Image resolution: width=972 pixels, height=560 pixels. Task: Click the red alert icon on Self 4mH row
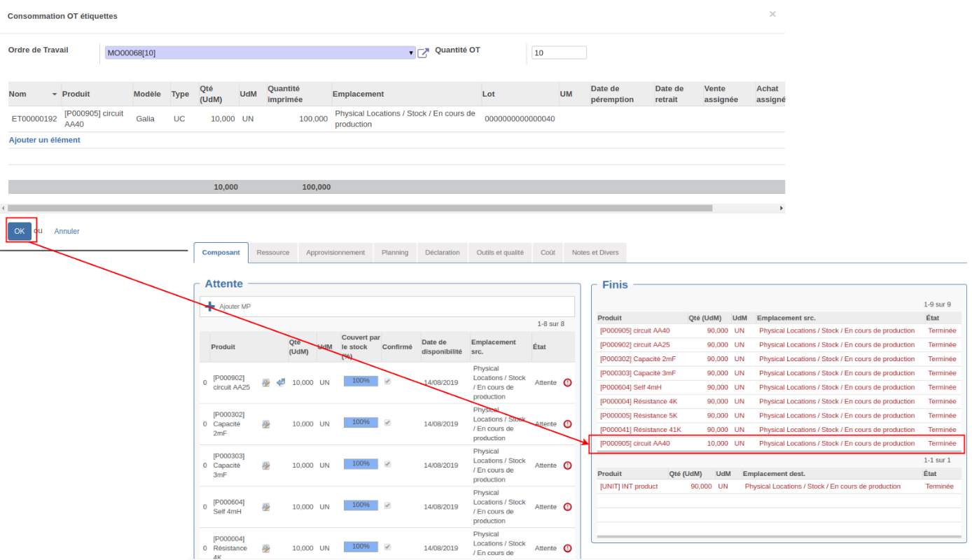pyautogui.click(x=567, y=507)
